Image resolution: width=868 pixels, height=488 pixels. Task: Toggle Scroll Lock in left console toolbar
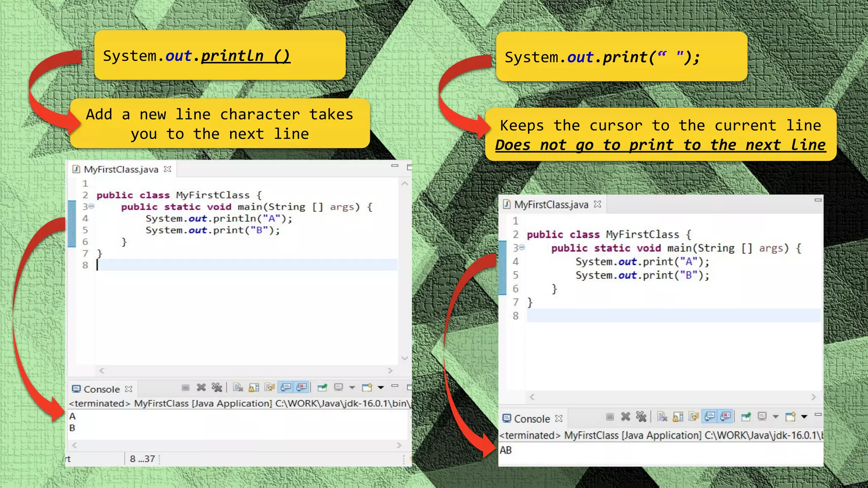pyautogui.click(x=254, y=387)
